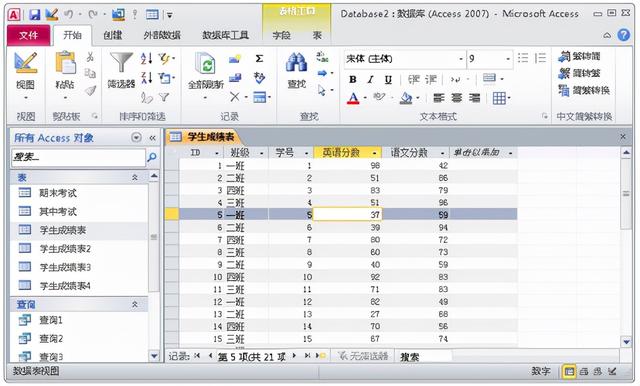
Task: Open the 班级 column dropdown arrow
Action: tap(262, 153)
